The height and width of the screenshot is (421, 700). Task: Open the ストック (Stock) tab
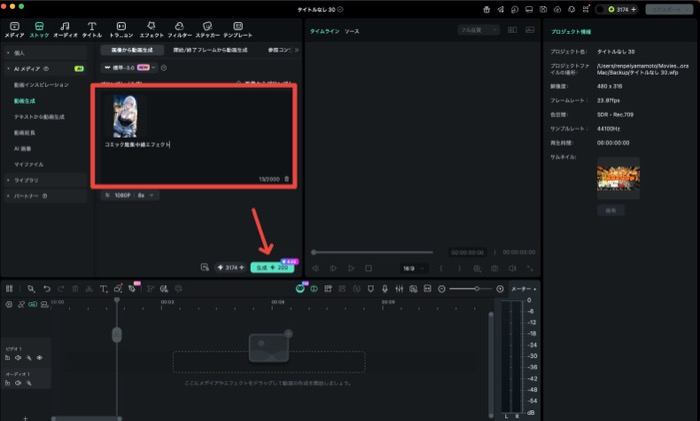click(x=39, y=29)
